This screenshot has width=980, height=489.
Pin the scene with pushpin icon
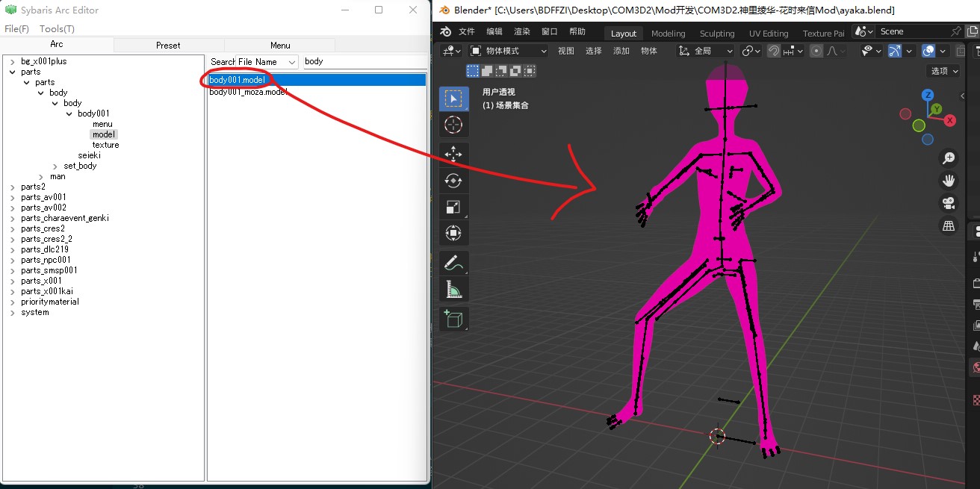[x=955, y=31]
